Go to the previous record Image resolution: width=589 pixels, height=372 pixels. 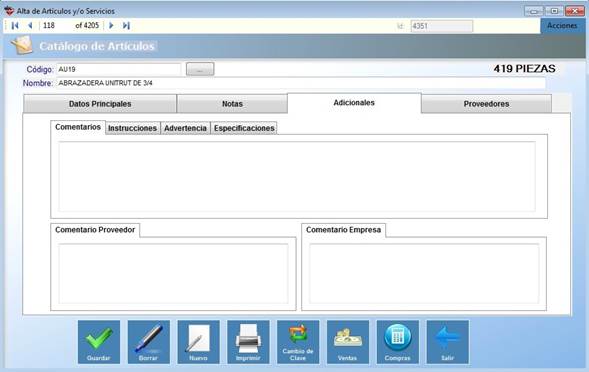point(30,26)
